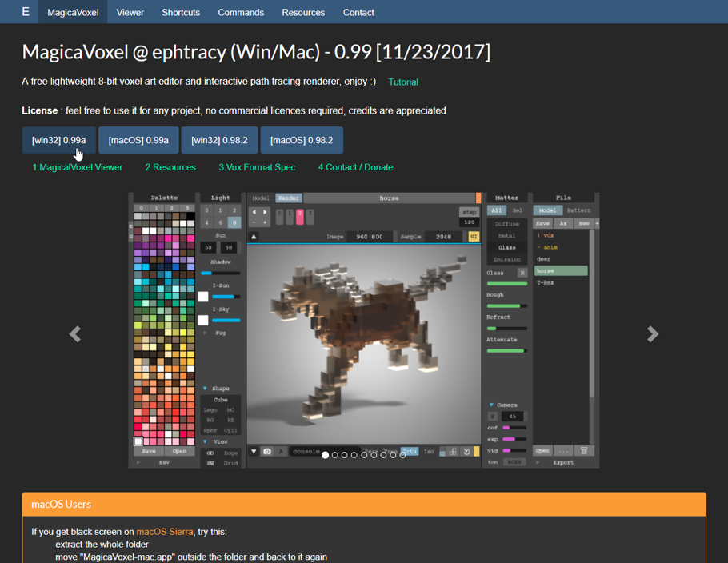Expand the Fog section triangle
The image size is (728, 563).
(x=205, y=333)
